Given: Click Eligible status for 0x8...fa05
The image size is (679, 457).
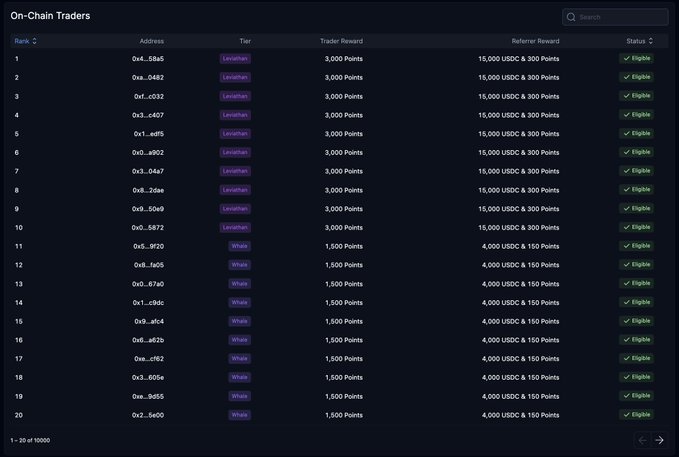Looking at the screenshot, I should [x=636, y=265].
